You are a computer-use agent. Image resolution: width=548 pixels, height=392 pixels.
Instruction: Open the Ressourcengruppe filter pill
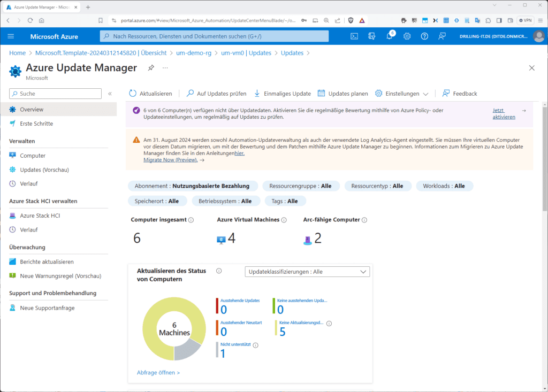click(x=301, y=186)
